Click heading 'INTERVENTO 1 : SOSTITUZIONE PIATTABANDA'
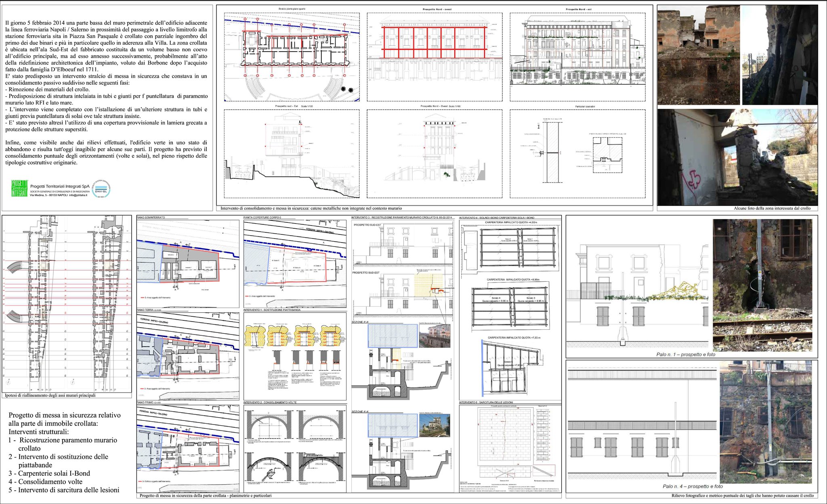827x504 pixels. [x=272, y=310]
